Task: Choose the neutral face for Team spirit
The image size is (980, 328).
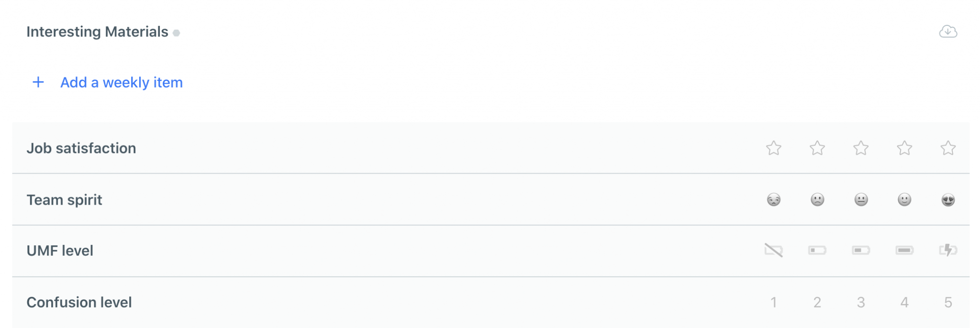Action: point(860,199)
